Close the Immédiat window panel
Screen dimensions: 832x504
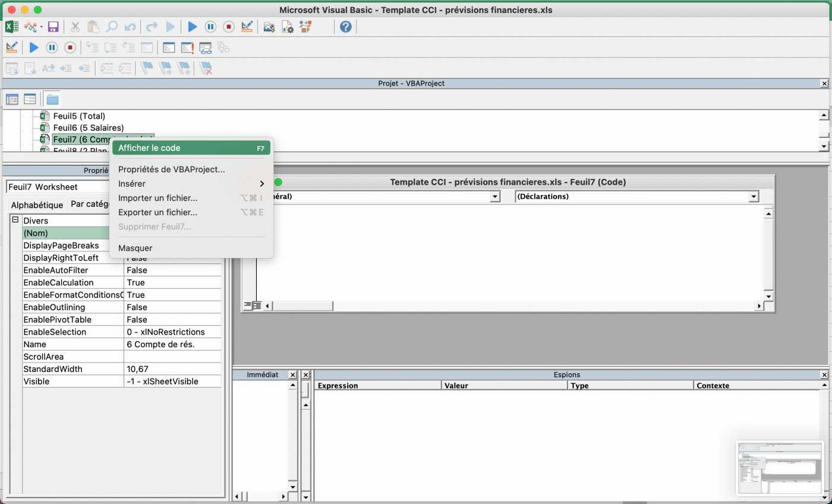292,375
